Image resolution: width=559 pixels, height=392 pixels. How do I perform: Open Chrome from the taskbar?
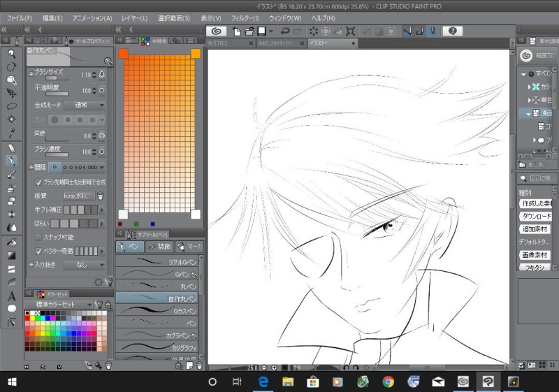(x=389, y=382)
